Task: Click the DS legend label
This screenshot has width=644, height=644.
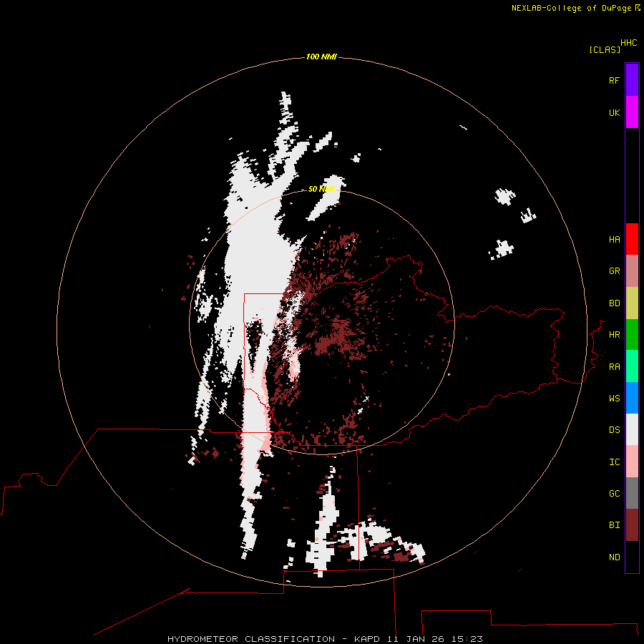Action: coord(614,430)
